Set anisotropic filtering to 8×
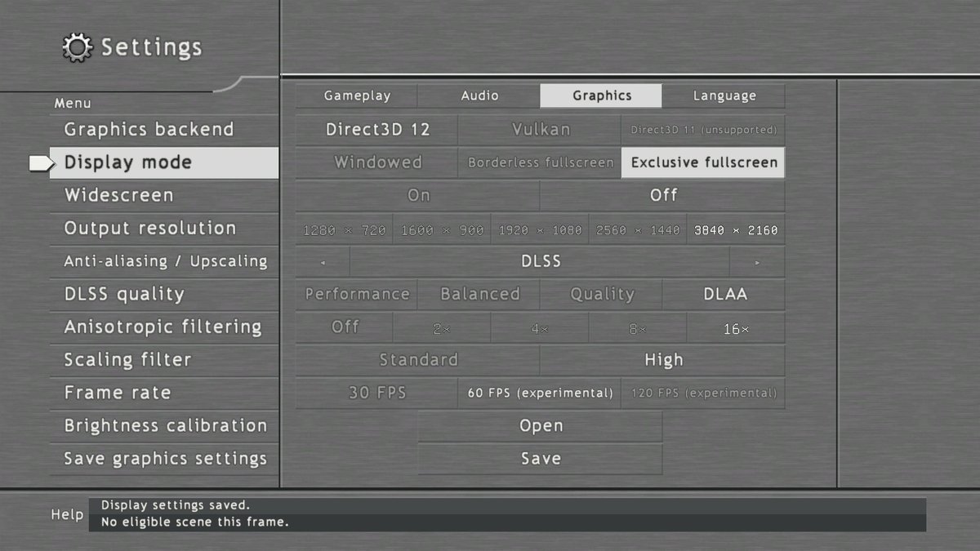The image size is (980, 551). tap(639, 327)
